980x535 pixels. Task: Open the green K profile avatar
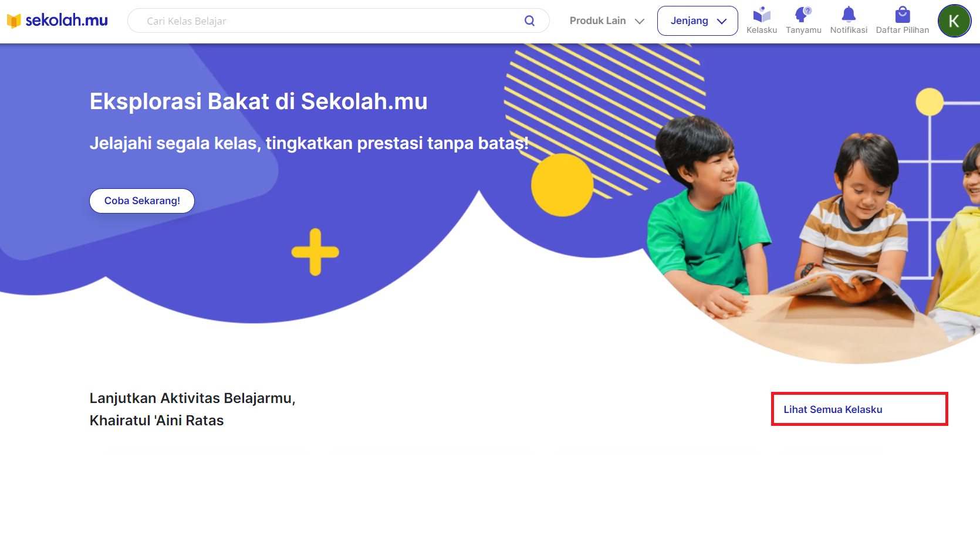click(954, 21)
